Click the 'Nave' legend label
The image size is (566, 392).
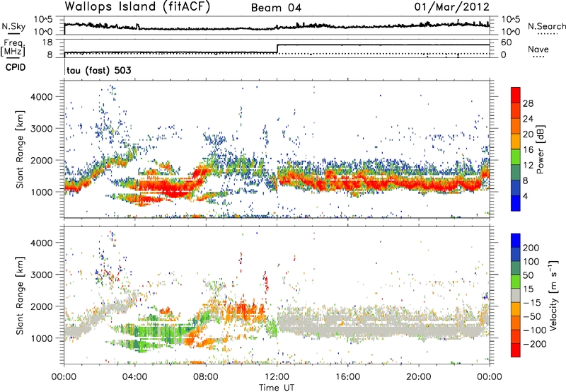538,49
